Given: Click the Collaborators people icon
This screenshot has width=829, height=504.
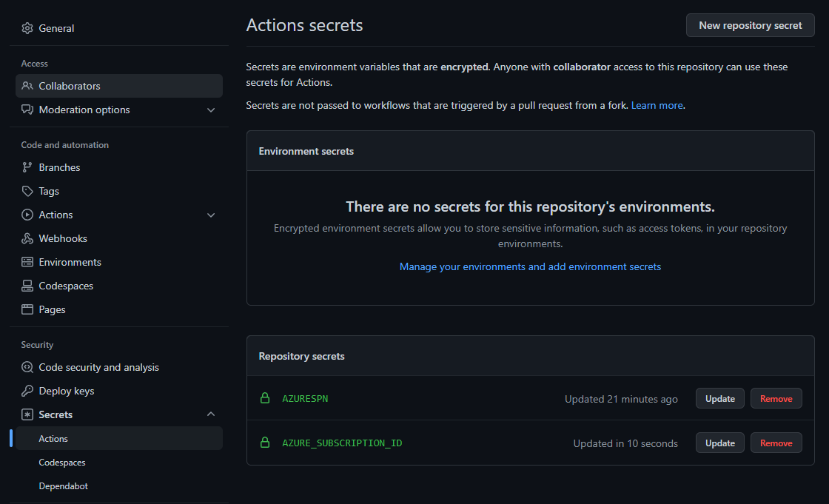Looking at the screenshot, I should click(27, 86).
